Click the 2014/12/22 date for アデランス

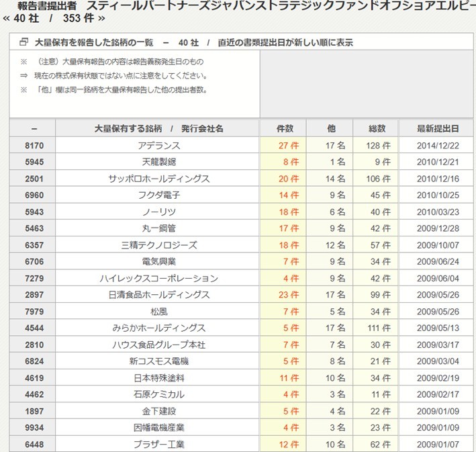[x=438, y=145]
